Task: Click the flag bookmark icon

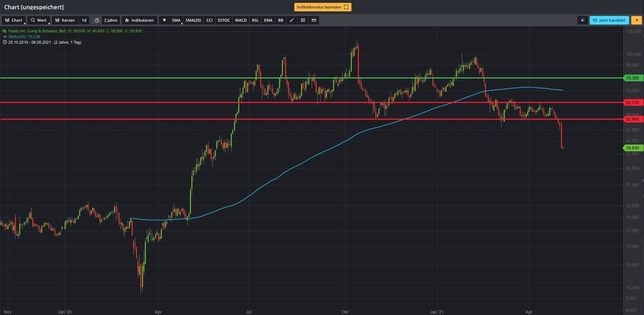Action: pyautogui.click(x=164, y=20)
